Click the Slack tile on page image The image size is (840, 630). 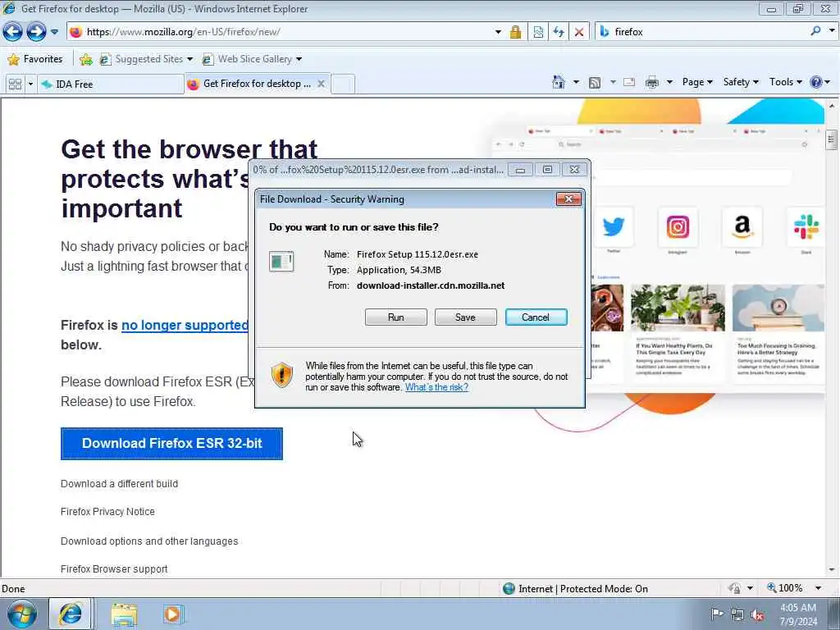tap(806, 226)
